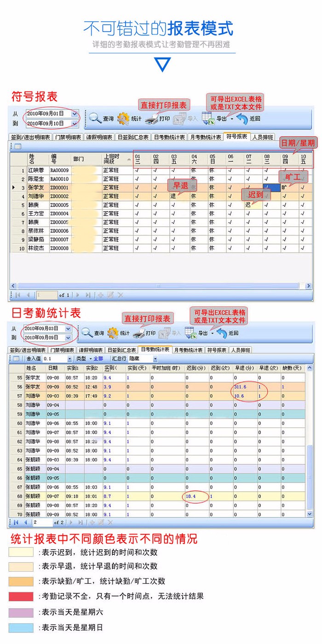The width and height of the screenshot is (322, 644).
Task: Open the 到 date dropdown showing 2010年09月09日
Action: (x=69, y=338)
